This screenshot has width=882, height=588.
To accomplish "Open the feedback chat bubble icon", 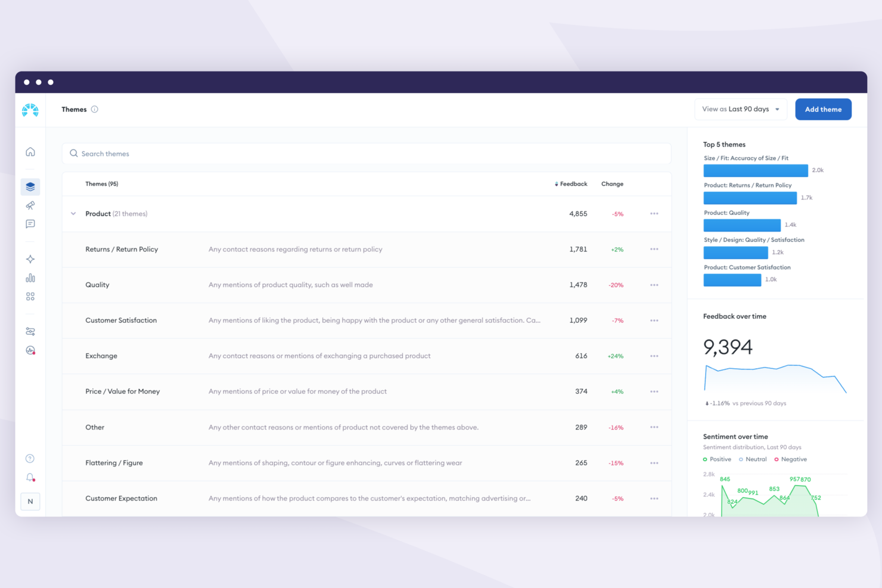I will (30, 224).
